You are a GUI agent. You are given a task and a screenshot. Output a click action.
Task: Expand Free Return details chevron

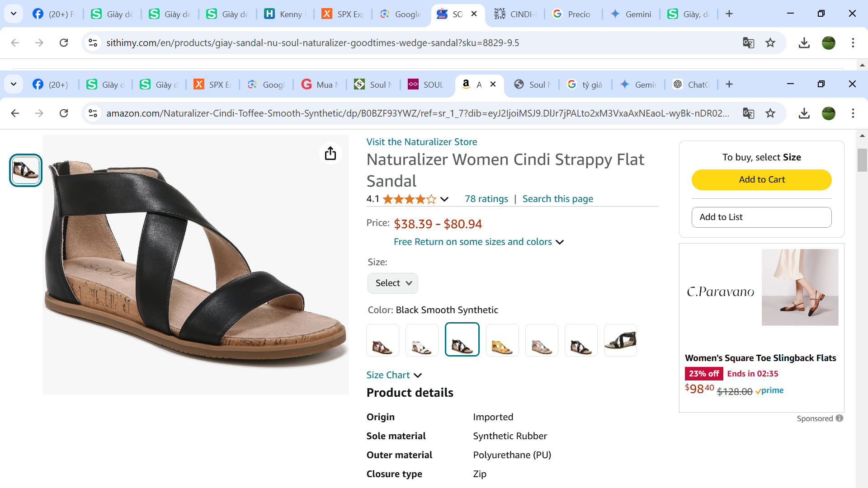coord(560,242)
